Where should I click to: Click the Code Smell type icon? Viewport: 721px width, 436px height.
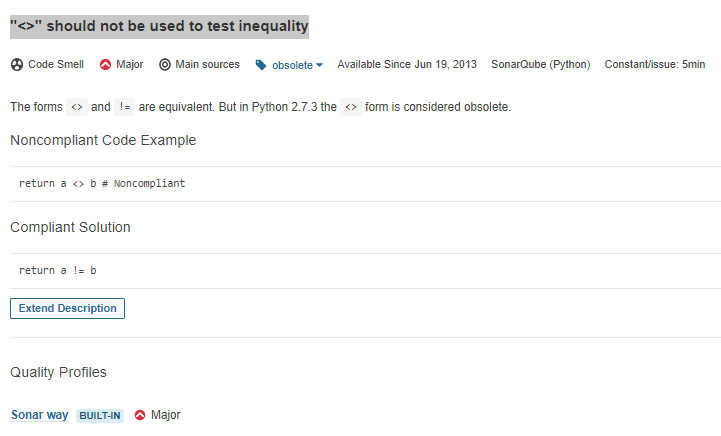click(x=17, y=65)
